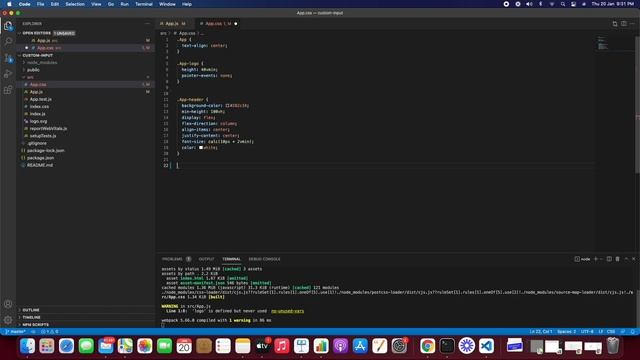
Task: Open README.md in the file tree
Action: point(40,165)
